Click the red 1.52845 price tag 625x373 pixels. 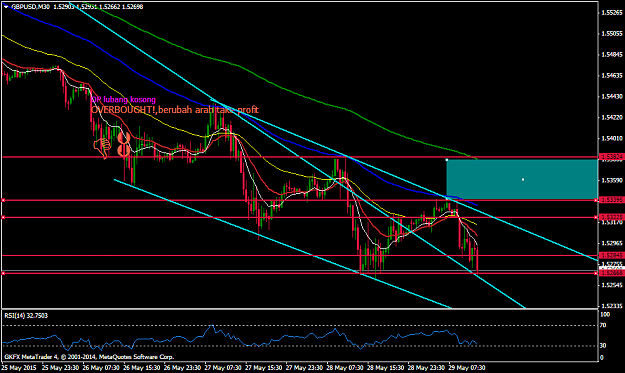point(611,255)
